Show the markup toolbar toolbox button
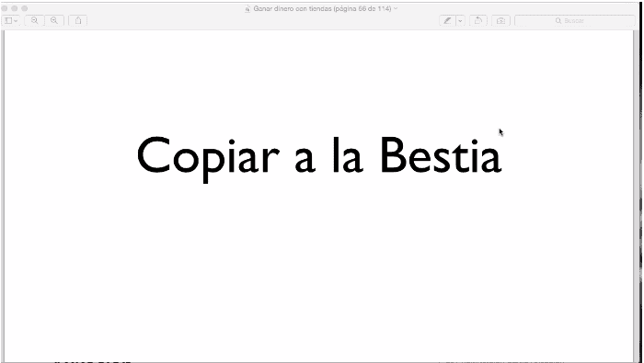The image size is (644, 363). (501, 20)
